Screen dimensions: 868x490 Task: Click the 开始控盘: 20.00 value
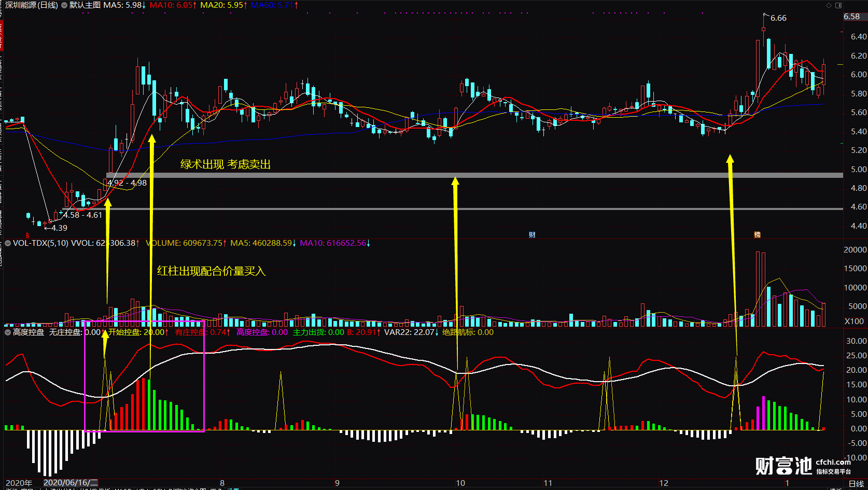pyautogui.click(x=138, y=332)
